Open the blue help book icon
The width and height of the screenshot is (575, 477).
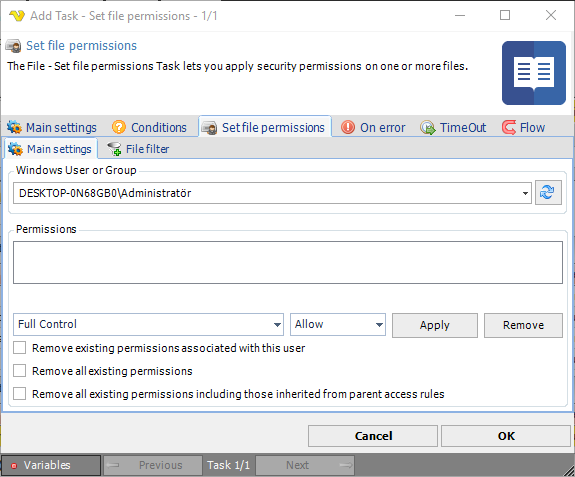tap(534, 73)
